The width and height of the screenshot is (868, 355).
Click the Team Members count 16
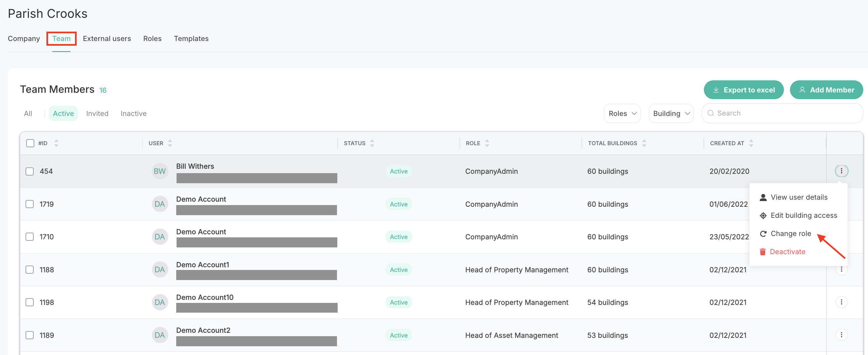(x=103, y=90)
